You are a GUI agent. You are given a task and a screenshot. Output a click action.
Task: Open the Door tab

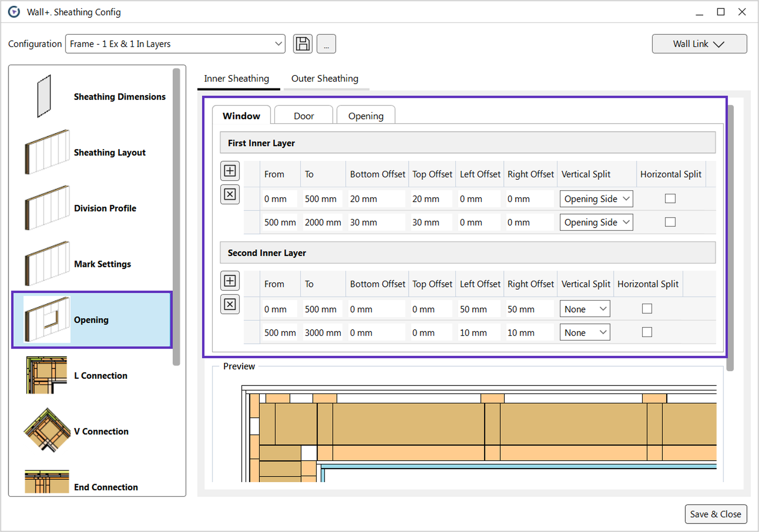tap(303, 115)
